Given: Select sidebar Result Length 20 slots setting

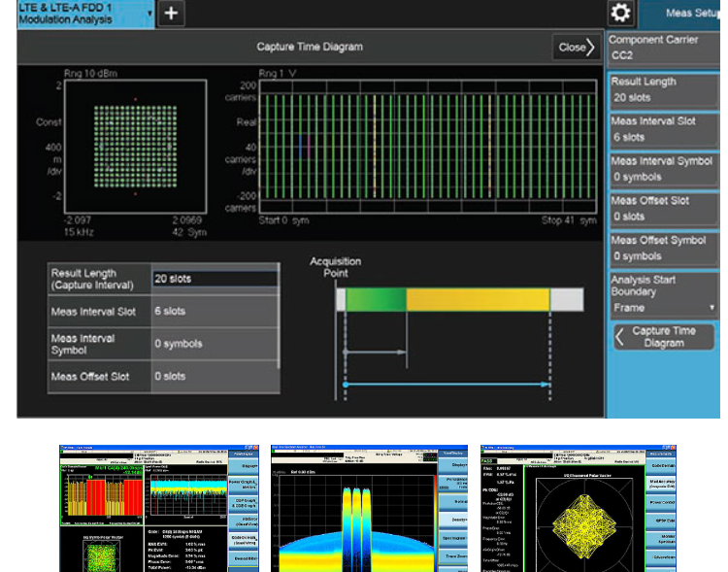Looking at the screenshot, I should coord(664,90).
